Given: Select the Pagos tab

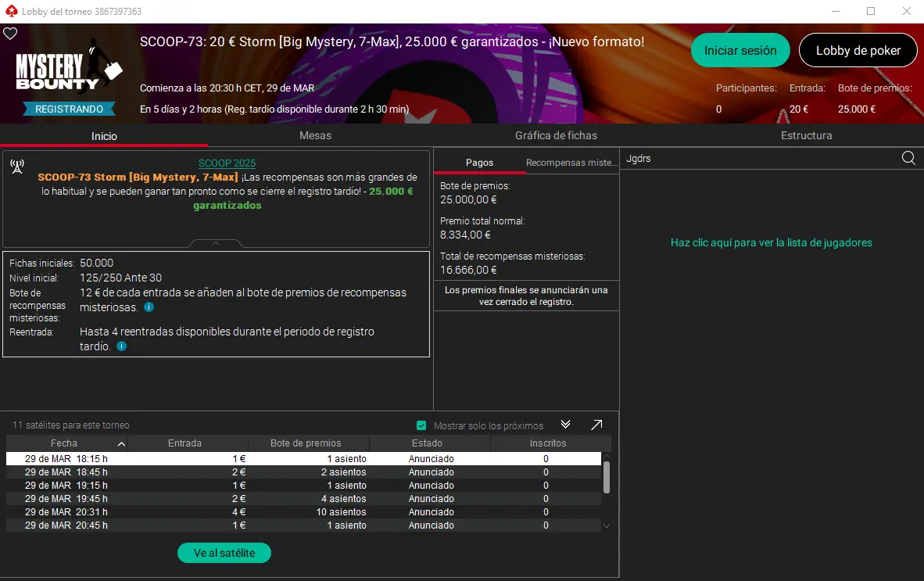Looking at the screenshot, I should pyautogui.click(x=479, y=163).
